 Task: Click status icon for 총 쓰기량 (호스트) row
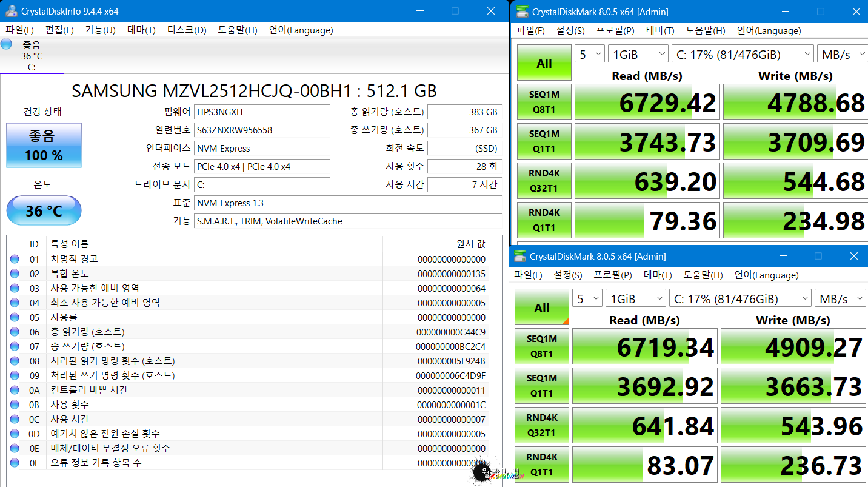(15, 347)
